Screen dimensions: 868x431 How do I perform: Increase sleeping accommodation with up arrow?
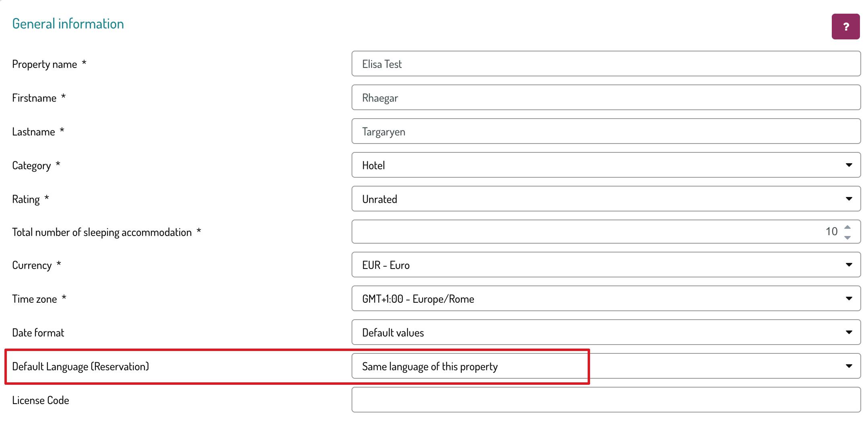pos(847,227)
